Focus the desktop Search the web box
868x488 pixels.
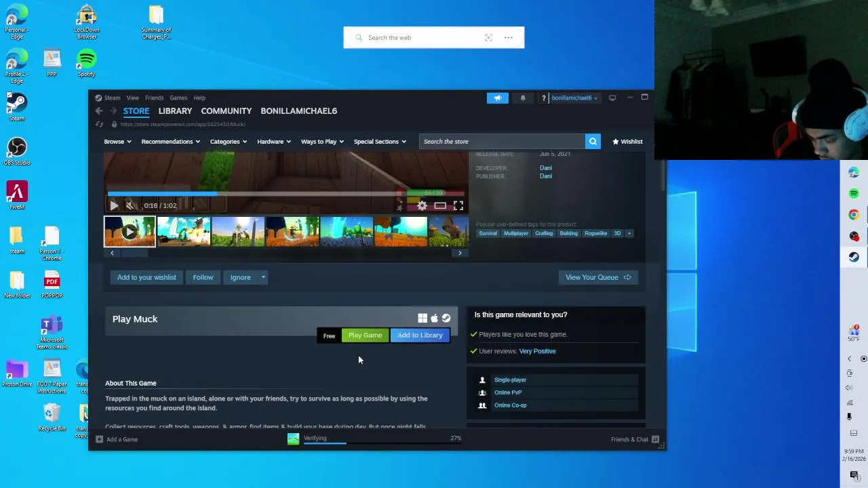434,38
